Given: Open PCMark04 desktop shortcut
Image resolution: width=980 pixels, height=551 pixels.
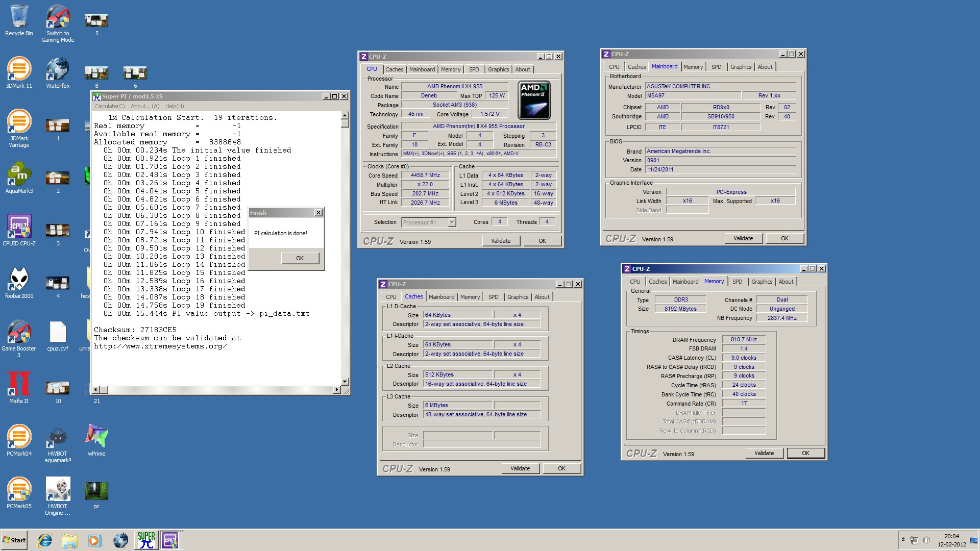Looking at the screenshot, I should coord(19,440).
